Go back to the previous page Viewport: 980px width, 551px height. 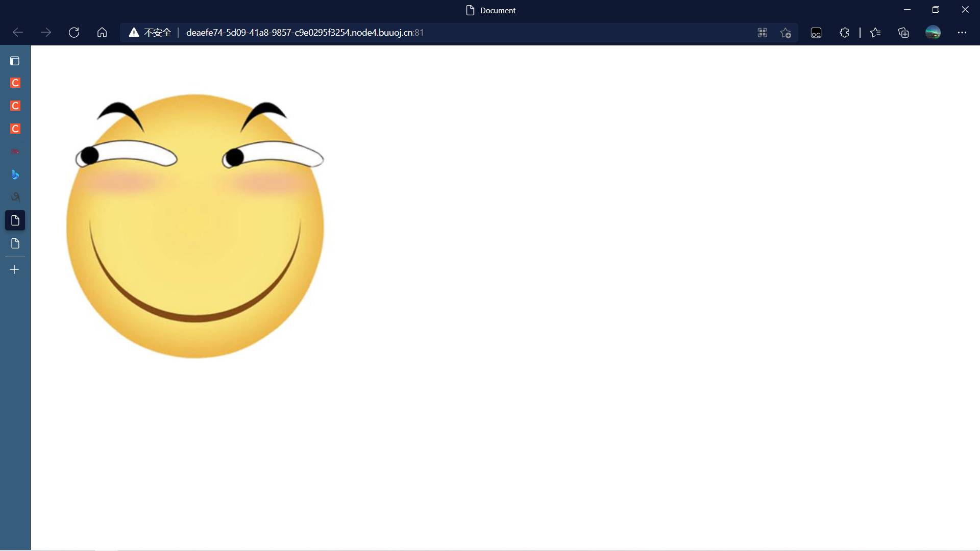pyautogui.click(x=18, y=33)
